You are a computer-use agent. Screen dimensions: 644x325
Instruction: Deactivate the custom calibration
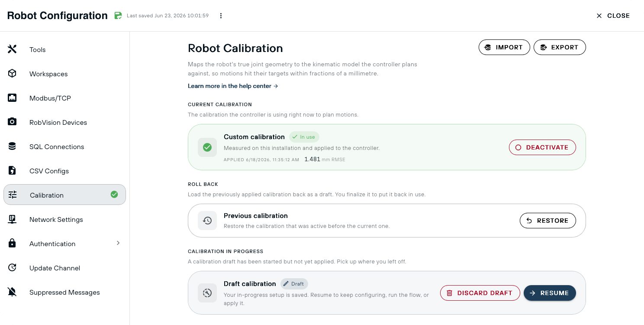coord(542,147)
